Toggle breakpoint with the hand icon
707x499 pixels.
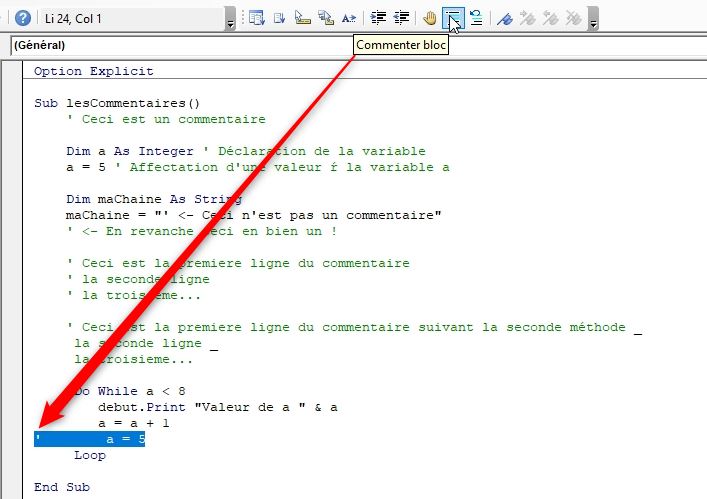pyautogui.click(x=430, y=18)
